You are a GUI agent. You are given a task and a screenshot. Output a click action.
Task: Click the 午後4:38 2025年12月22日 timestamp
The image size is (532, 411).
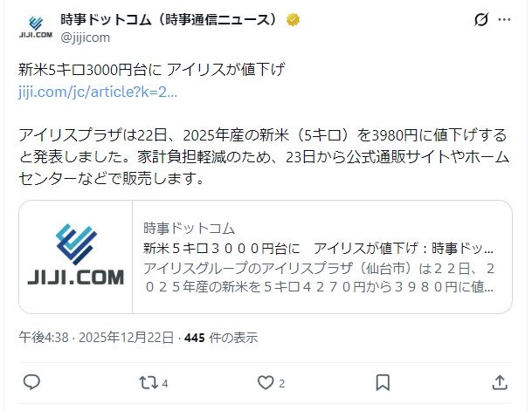(x=96, y=338)
